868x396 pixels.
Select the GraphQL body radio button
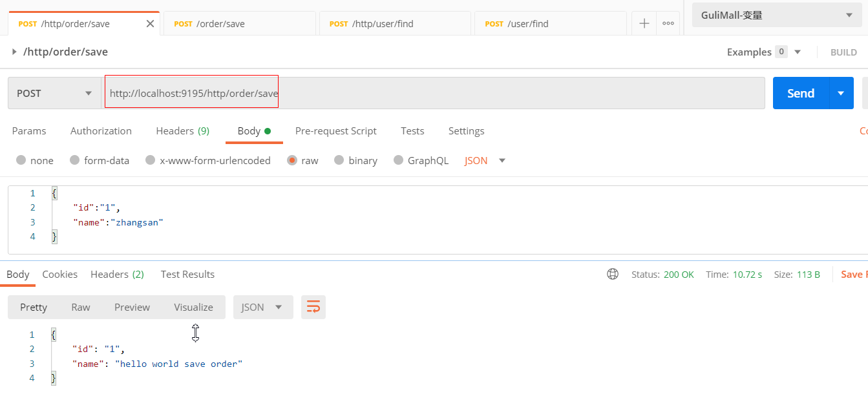coord(398,161)
